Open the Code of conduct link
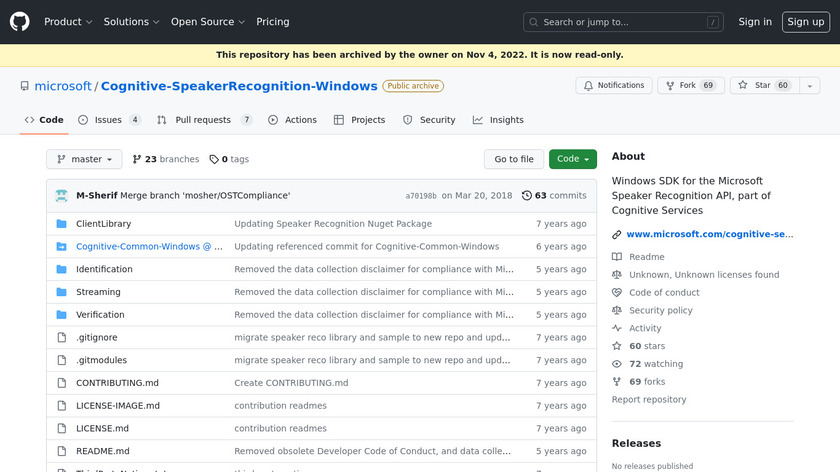 click(664, 293)
